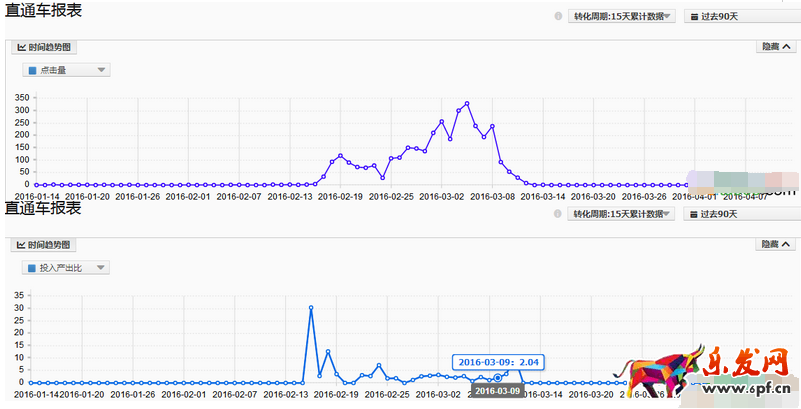
Task: Click the blue swatch beside 点击量
Action: pos(33,70)
